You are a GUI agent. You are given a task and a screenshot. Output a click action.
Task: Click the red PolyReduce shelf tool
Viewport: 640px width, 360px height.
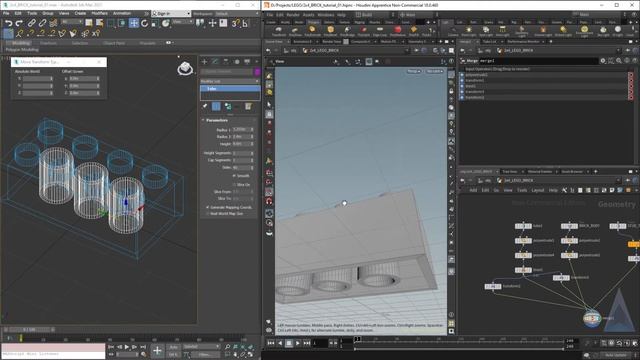(x=397, y=31)
